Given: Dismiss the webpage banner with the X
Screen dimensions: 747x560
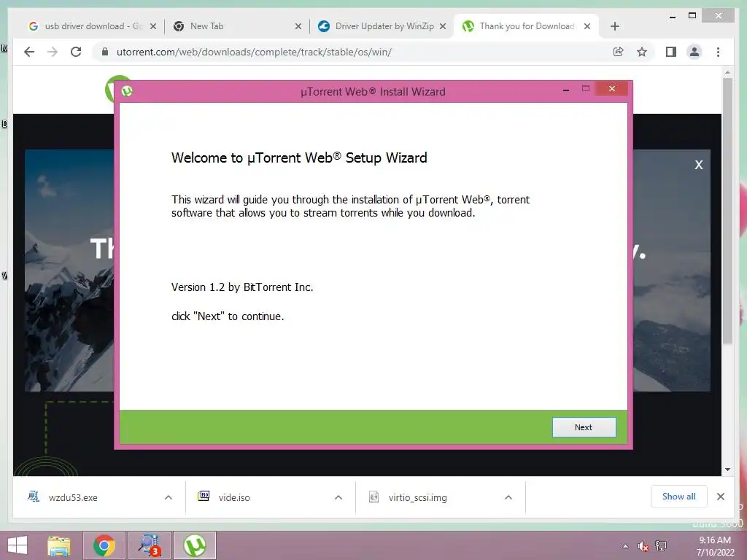Looking at the screenshot, I should tap(698, 165).
